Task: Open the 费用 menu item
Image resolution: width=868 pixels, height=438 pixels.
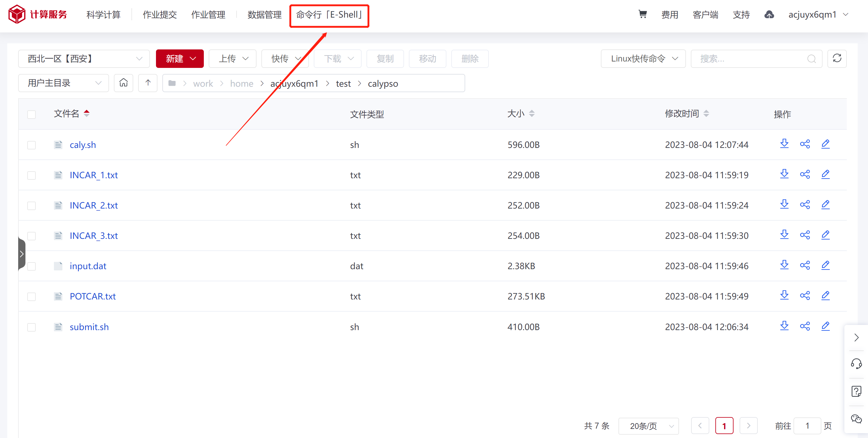Action: [x=670, y=15]
